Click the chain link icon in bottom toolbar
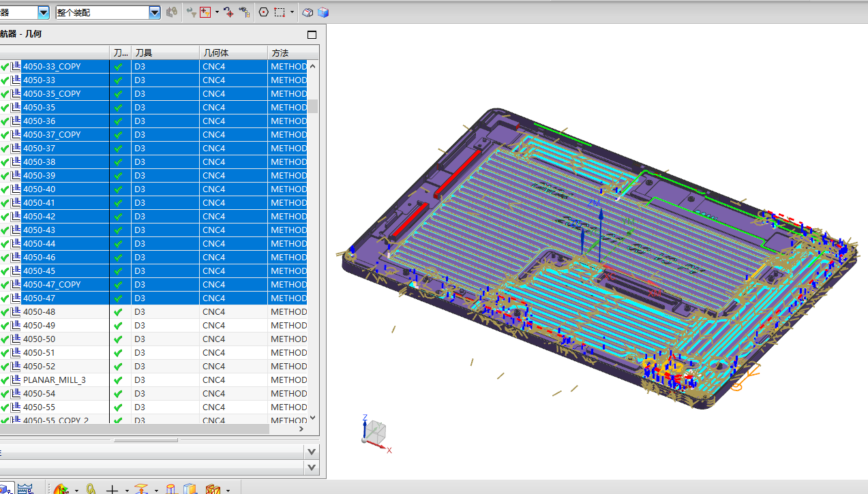This screenshot has height=494, width=868. (91, 489)
